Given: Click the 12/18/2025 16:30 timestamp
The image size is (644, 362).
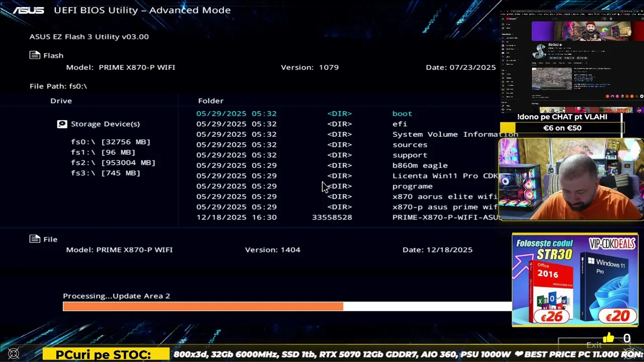Looking at the screenshot, I should [x=236, y=217].
